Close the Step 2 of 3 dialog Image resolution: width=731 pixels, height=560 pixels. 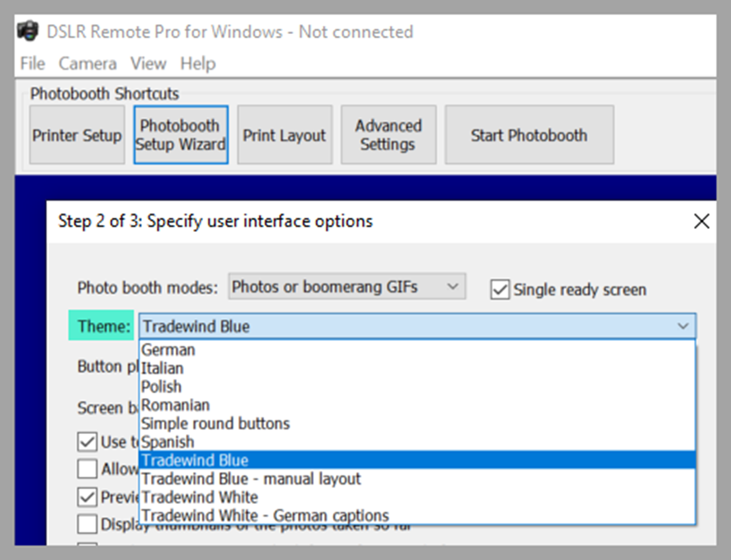[702, 221]
